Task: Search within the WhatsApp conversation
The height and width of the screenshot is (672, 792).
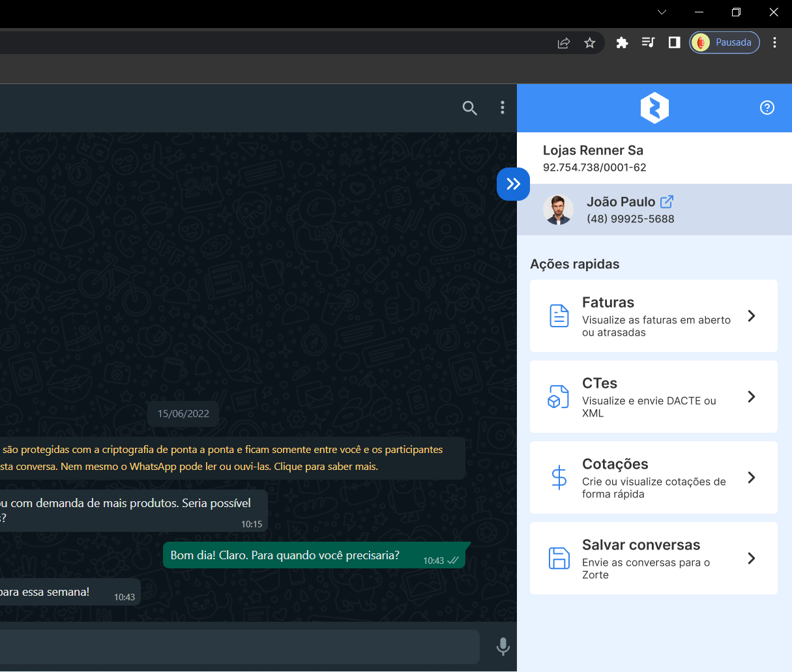Action: pos(469,108)
